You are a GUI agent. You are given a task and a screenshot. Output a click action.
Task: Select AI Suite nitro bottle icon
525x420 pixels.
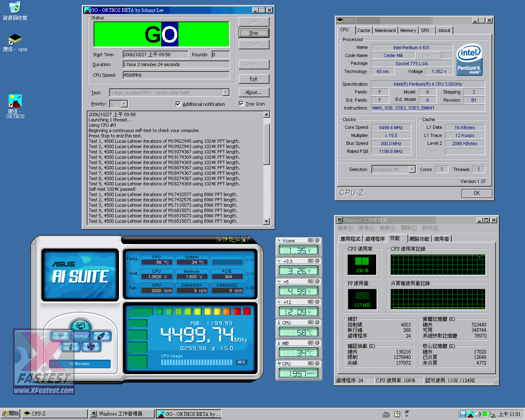[x=101, y=336]
